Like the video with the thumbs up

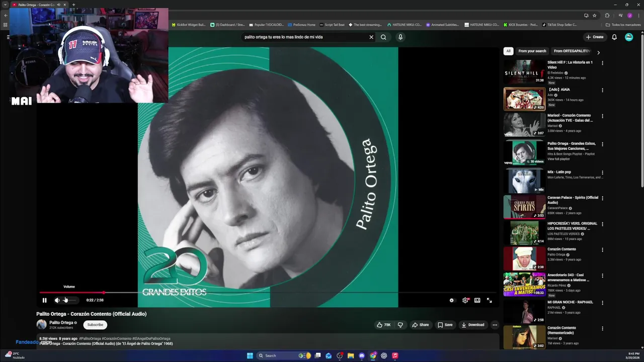pyautogui.click(x=383, y=325)
